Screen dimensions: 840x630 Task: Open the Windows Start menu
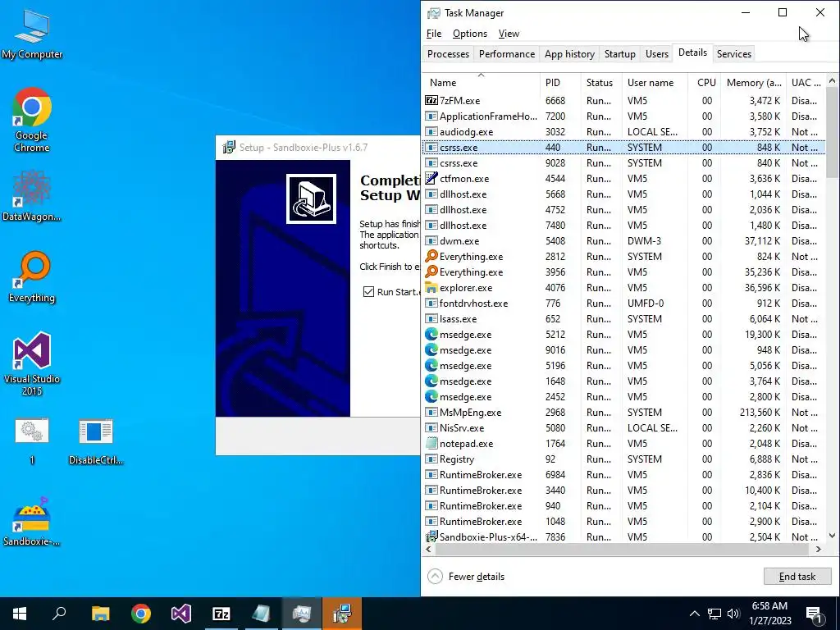(x=20, y=614)
